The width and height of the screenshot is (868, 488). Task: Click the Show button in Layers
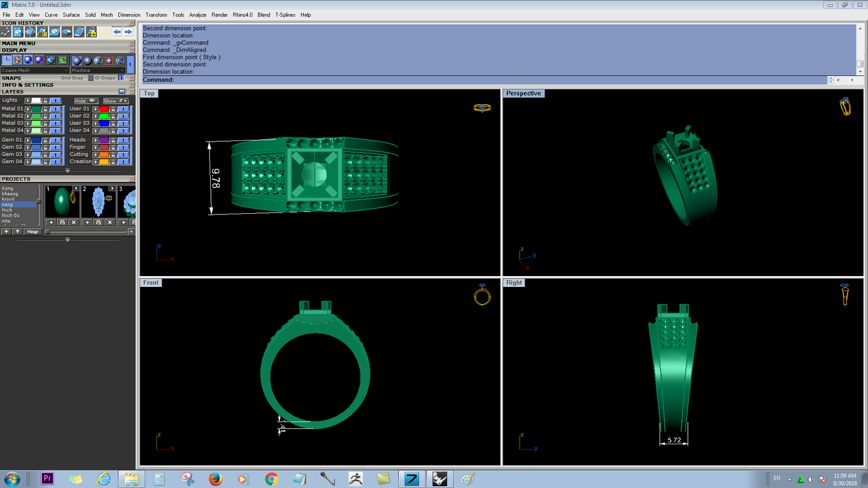[x=116, y=101]
